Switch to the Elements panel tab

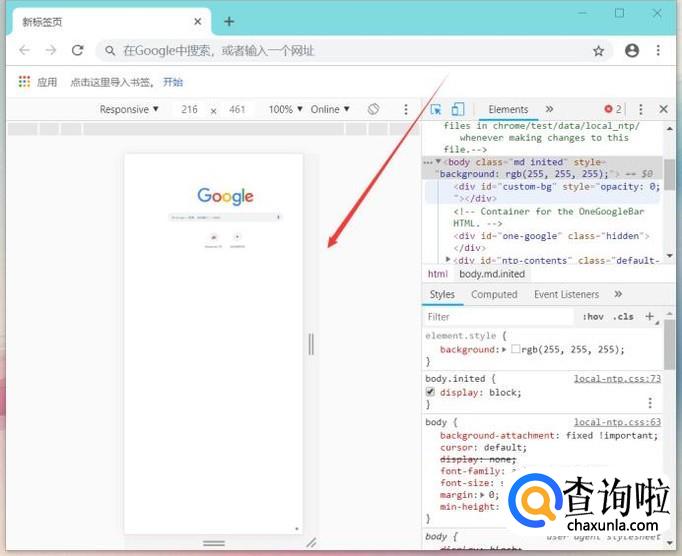[508, 109]
